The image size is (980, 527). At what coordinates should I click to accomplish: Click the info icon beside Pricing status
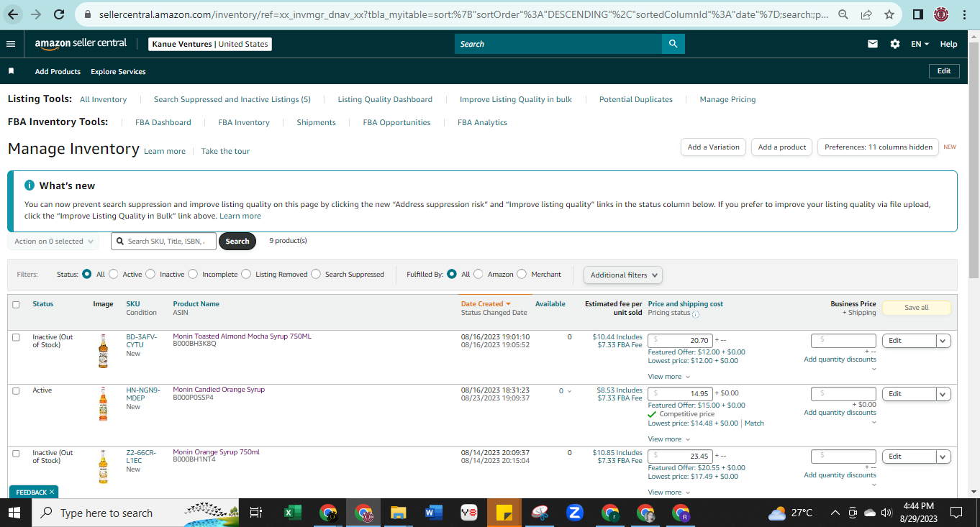coord(696,313)
